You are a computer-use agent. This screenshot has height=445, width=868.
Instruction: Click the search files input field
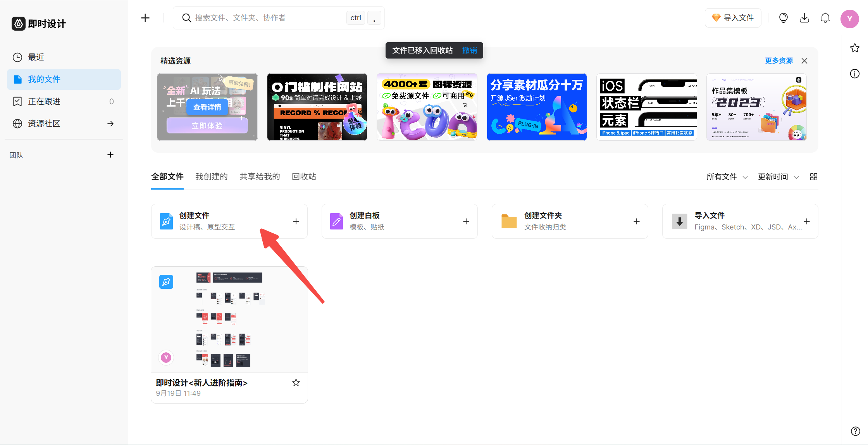click(267, 18)
